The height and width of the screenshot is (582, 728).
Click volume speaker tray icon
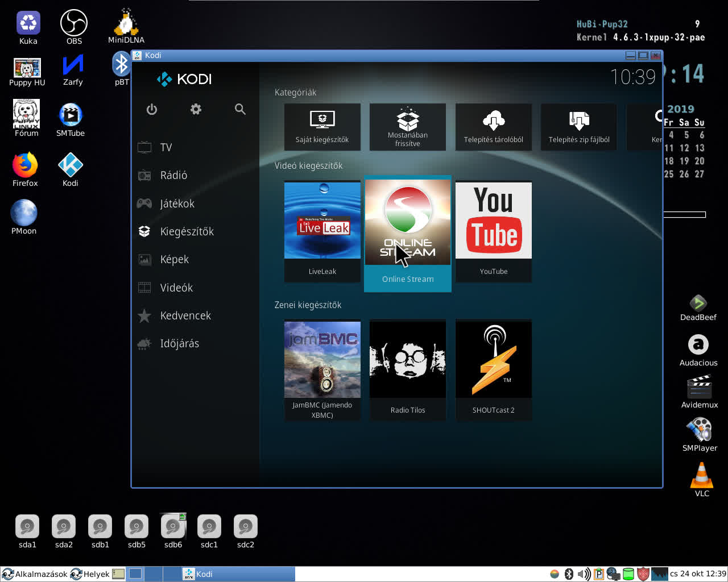point(584,574)
